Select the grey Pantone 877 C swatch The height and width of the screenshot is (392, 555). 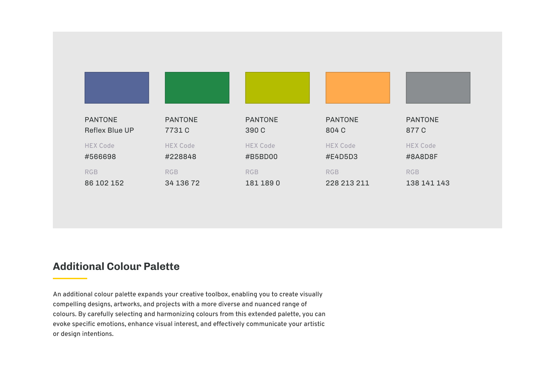tap(438, 88)
